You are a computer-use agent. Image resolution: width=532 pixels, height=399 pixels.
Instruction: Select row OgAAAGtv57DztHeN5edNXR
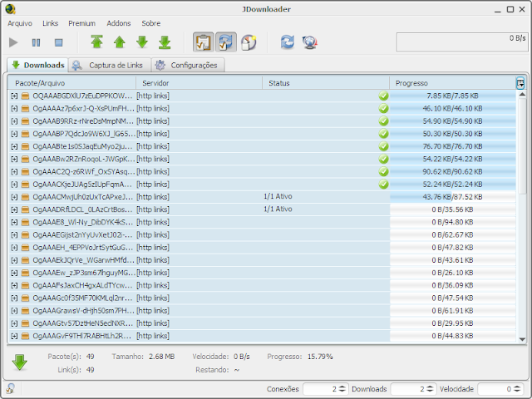[262, 323]
